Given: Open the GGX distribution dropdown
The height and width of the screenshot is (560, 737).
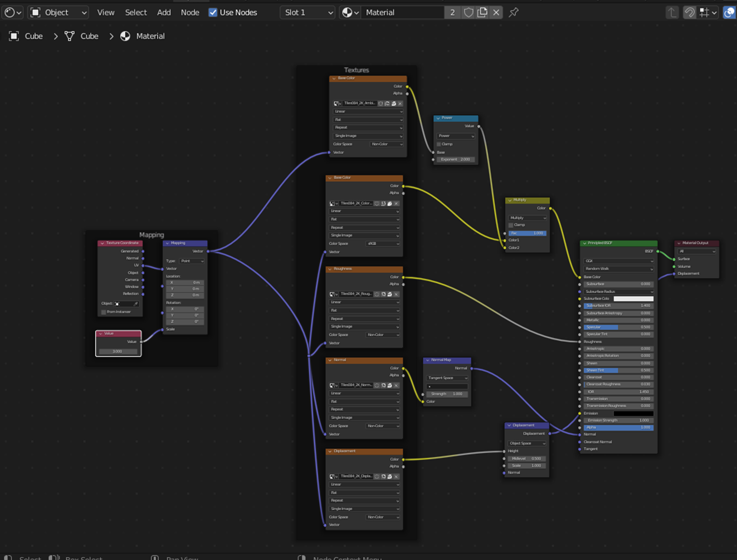Looking at the screenshot, I should (618, 261).
